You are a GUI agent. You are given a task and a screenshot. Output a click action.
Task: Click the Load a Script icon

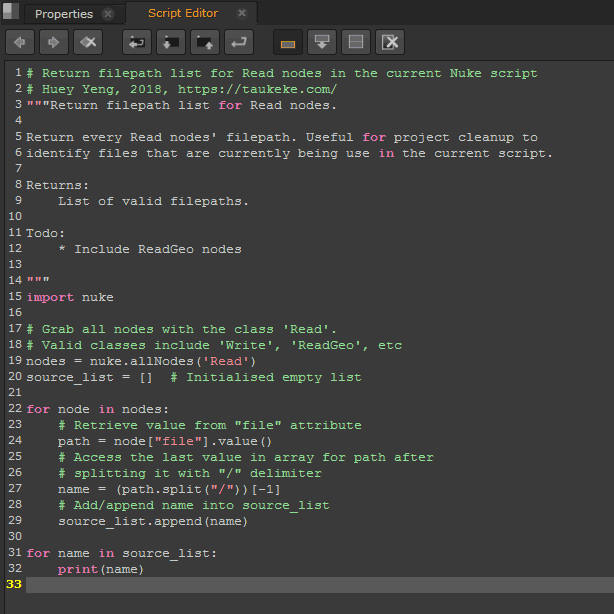(171, 42)
